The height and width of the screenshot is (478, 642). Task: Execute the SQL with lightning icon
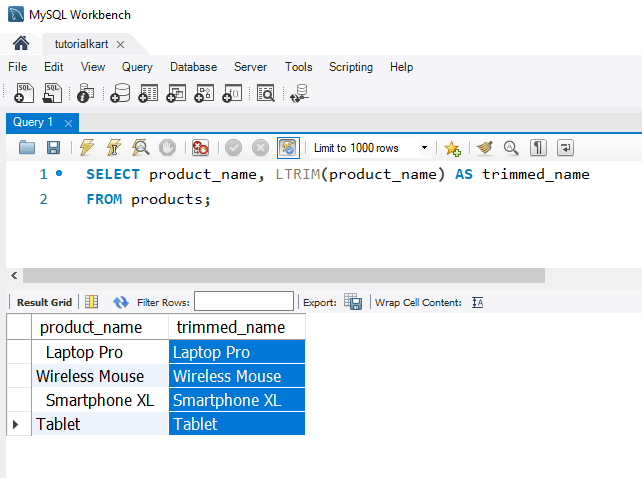87,147
